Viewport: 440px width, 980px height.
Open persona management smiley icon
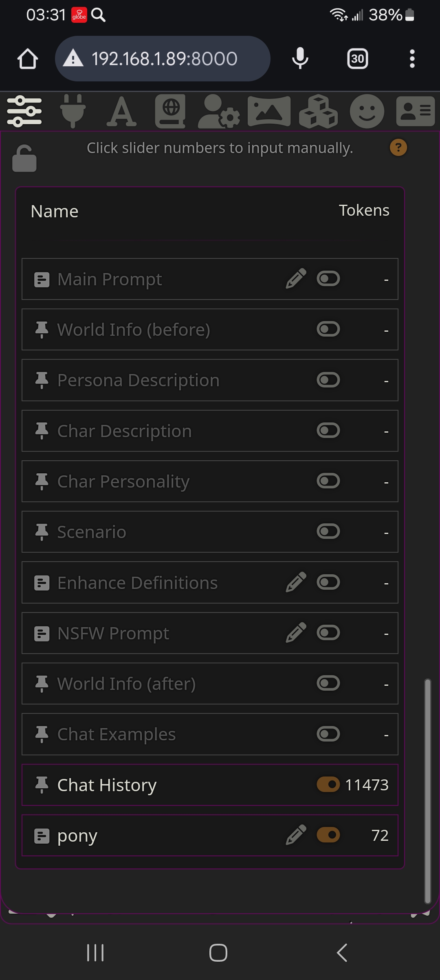(x=367, y=111)
